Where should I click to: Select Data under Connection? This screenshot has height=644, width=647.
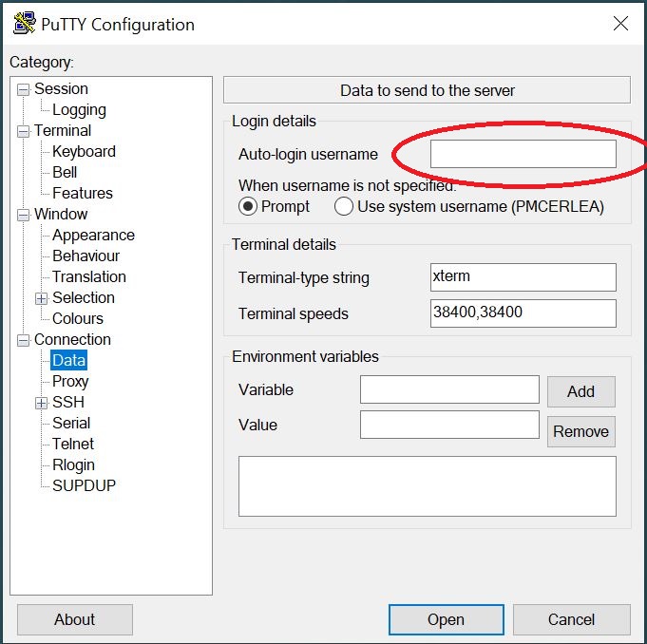[69, 360]
